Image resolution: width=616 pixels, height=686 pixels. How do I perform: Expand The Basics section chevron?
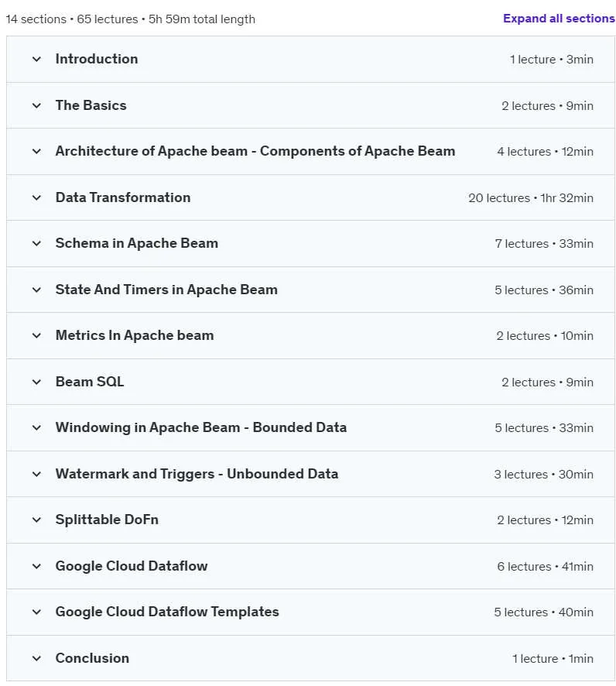pyautogui.click(x=36, y=105)
